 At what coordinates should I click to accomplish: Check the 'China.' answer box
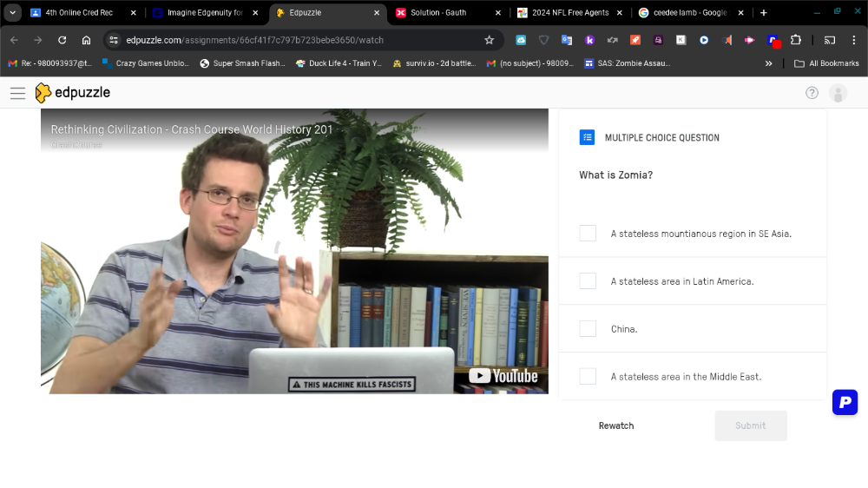(588, 328)
